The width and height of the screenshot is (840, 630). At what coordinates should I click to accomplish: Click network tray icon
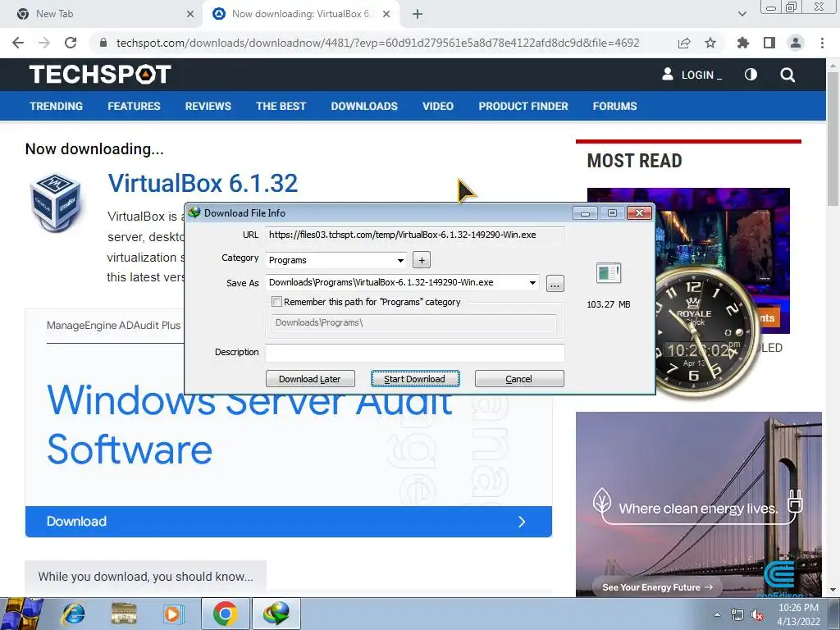point(737,614)
